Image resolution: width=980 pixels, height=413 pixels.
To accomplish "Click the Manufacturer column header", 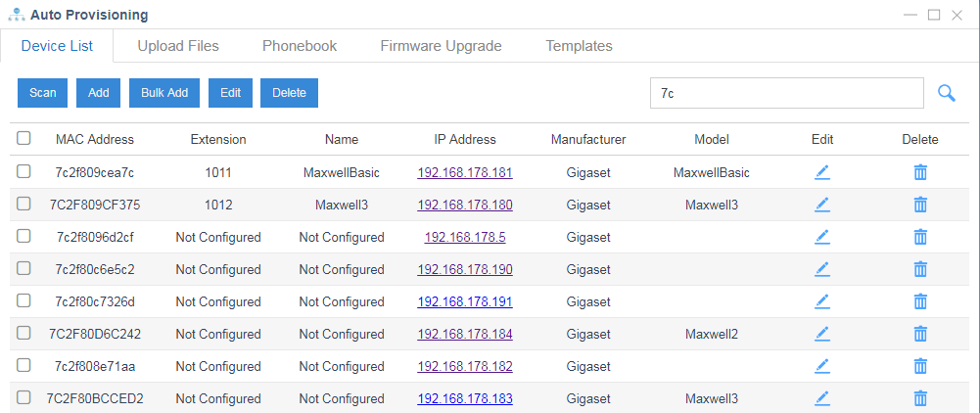I will tap(588, 139).
